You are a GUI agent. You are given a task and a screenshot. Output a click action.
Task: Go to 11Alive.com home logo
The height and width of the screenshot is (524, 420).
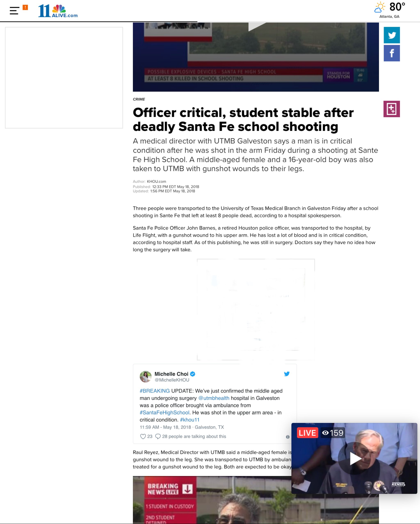tap(58, 11)
